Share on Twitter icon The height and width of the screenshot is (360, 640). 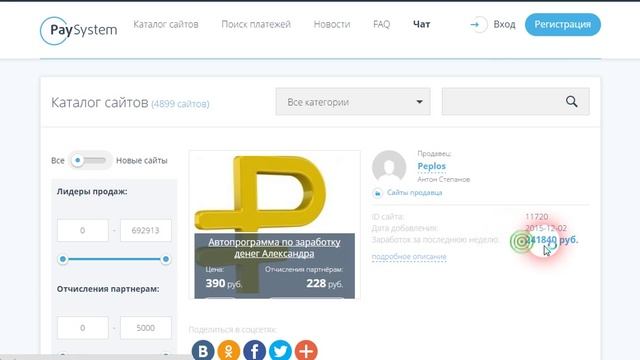coord(280,350)
